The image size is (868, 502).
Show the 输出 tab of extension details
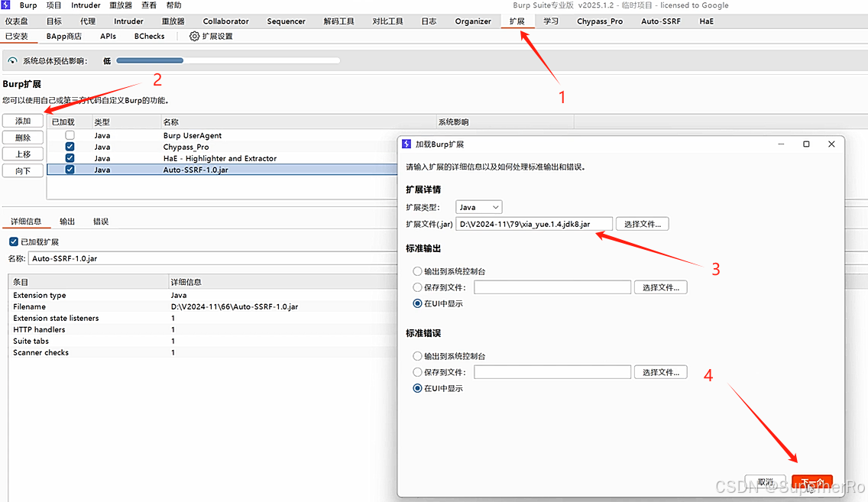pyautogui.click(x=67, y=222)
